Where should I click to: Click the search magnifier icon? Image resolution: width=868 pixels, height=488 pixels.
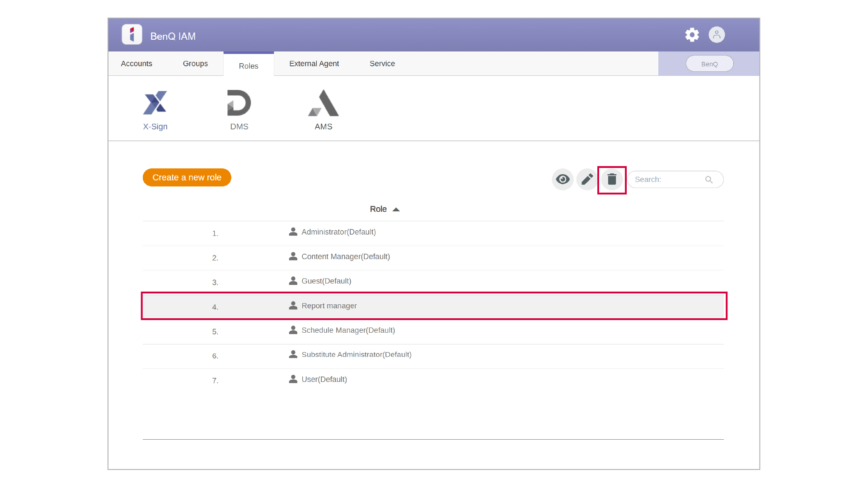point(709,179)
